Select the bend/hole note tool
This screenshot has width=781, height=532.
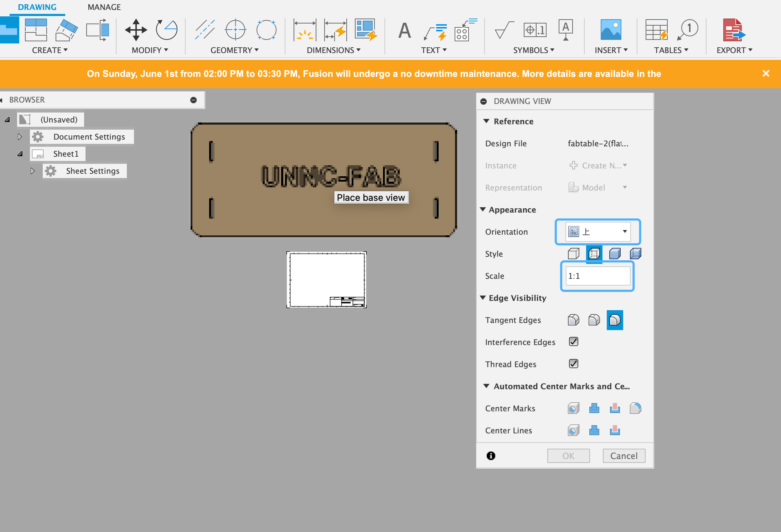[x=466, y=30]
